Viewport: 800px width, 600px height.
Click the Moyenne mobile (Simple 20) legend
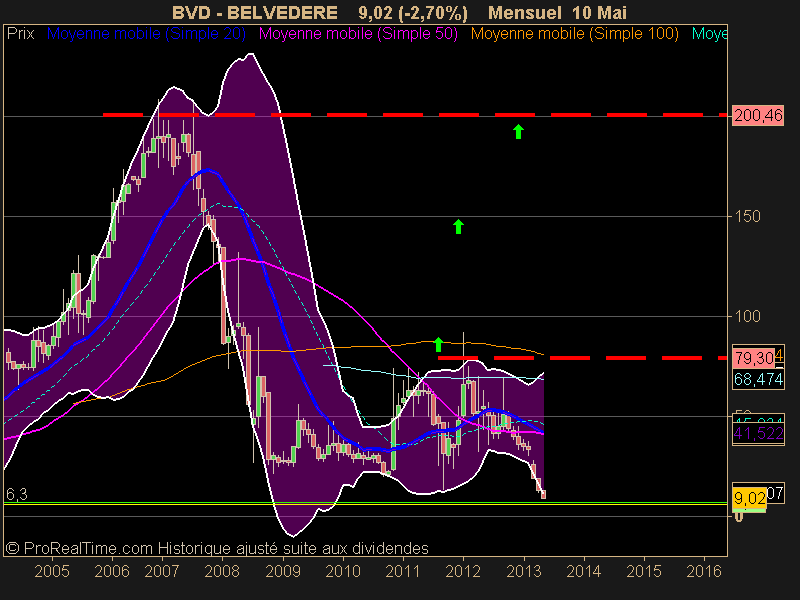tap(146, 34)
